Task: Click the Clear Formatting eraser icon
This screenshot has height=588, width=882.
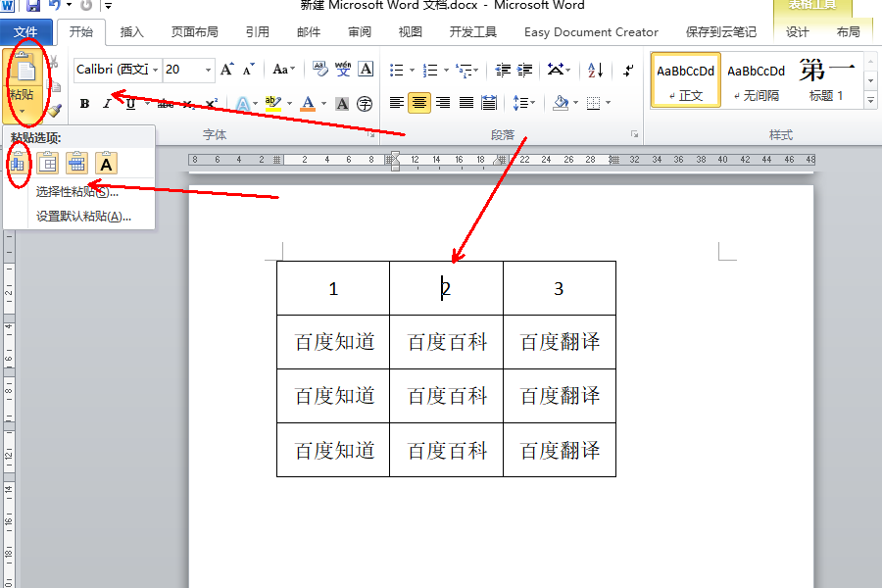Action: (320, 70)
